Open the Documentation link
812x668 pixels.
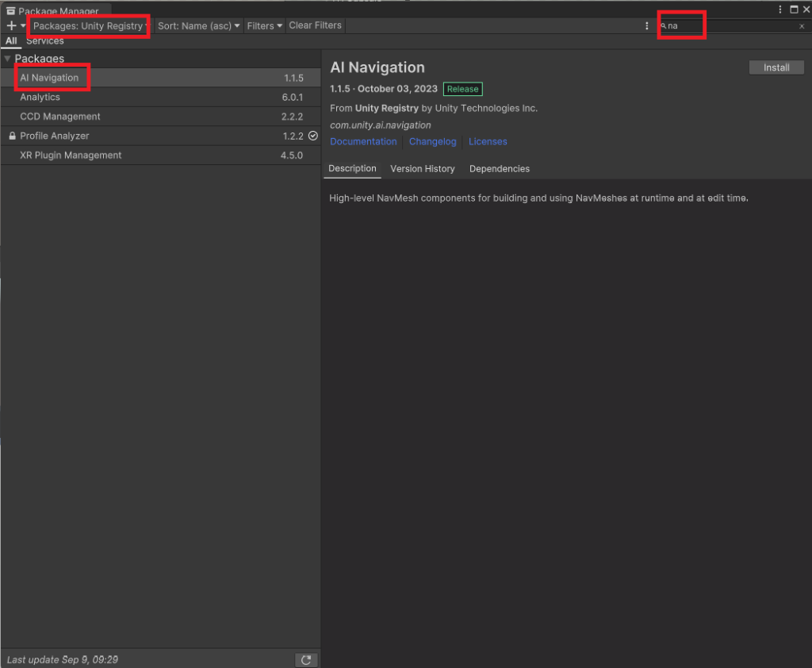click(363, 141)
